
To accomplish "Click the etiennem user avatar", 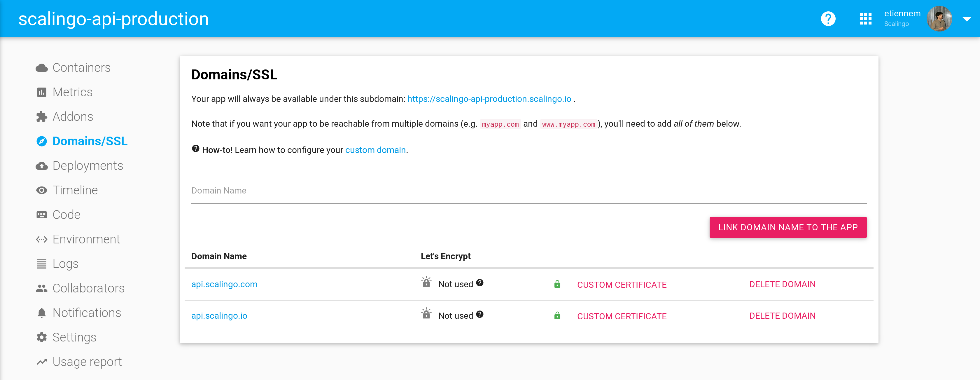I will point(939,19).
